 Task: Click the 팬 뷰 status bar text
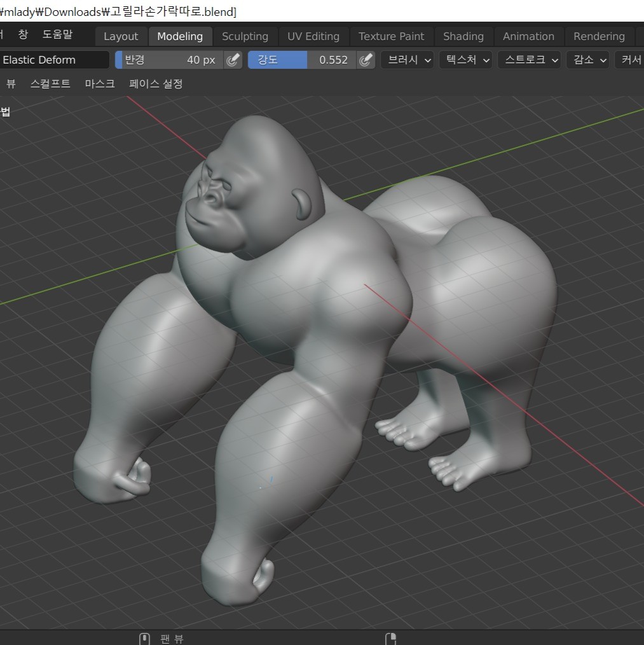pyautogui.click(x=172, y=639)
